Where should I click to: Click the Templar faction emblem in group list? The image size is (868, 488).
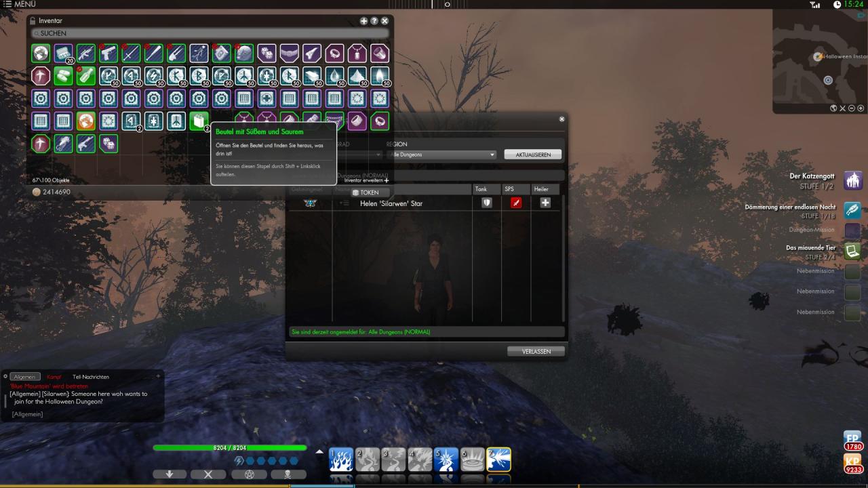click(310, 203)
